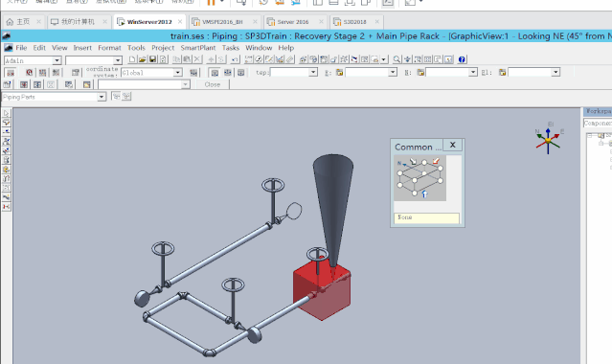Open the El elevation dropdown
This screenshot has height=364, width=612.
point(555,72)
